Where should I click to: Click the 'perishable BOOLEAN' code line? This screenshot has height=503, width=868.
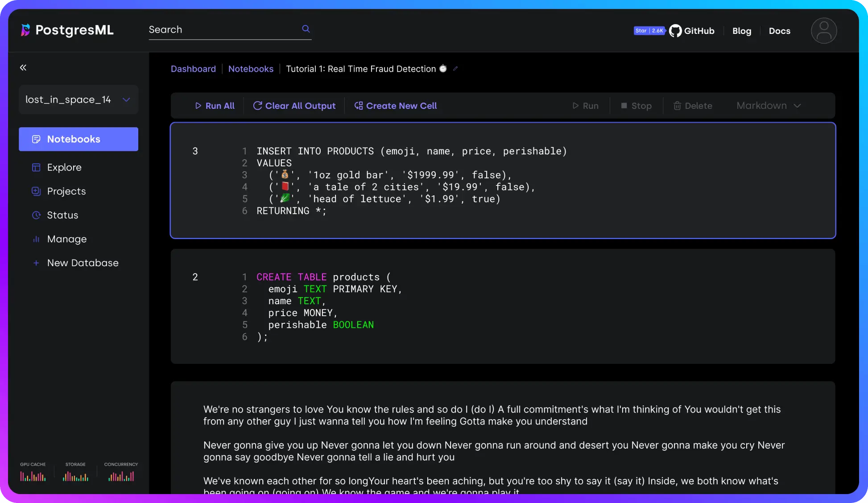[321, 325]
